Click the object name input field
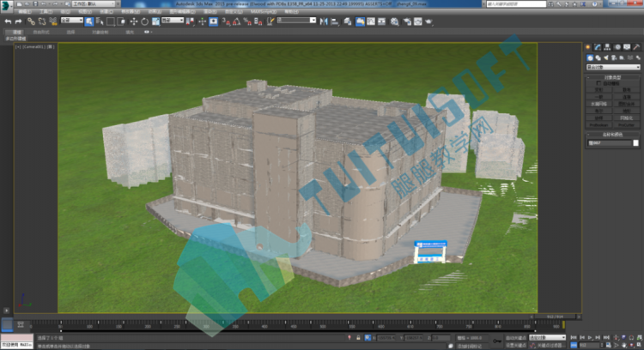 pos(609,142)
